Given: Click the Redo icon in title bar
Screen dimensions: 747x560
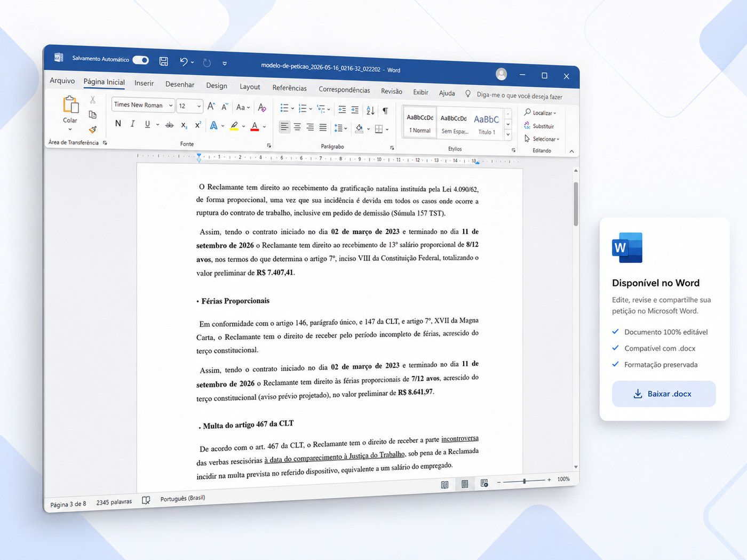Looking at the screenshot, I should click(207, 63).
